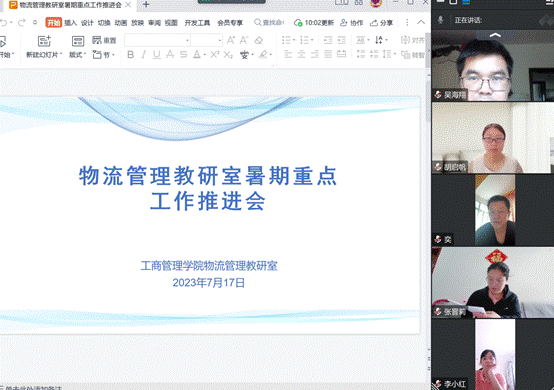The height and width of the screenshot is (390, 554).
Task: Click the Distributed alignment icon
Action: (341, 54)
